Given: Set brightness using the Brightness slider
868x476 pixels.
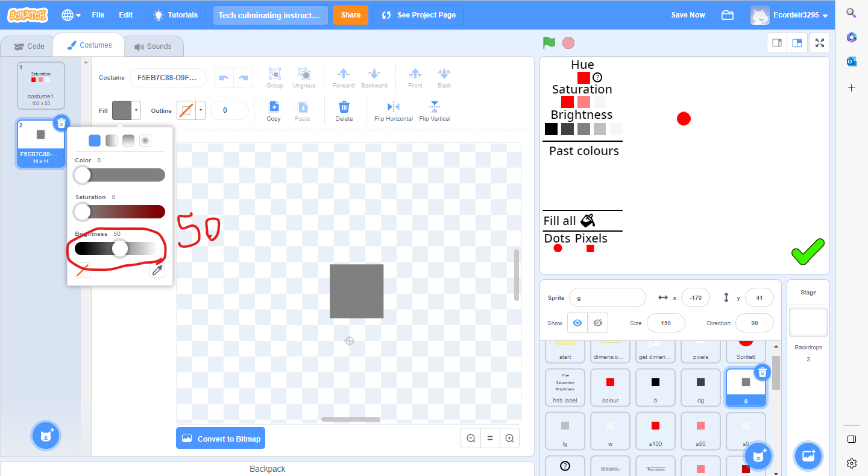Looking at the screenshot, I should [120, 249].
